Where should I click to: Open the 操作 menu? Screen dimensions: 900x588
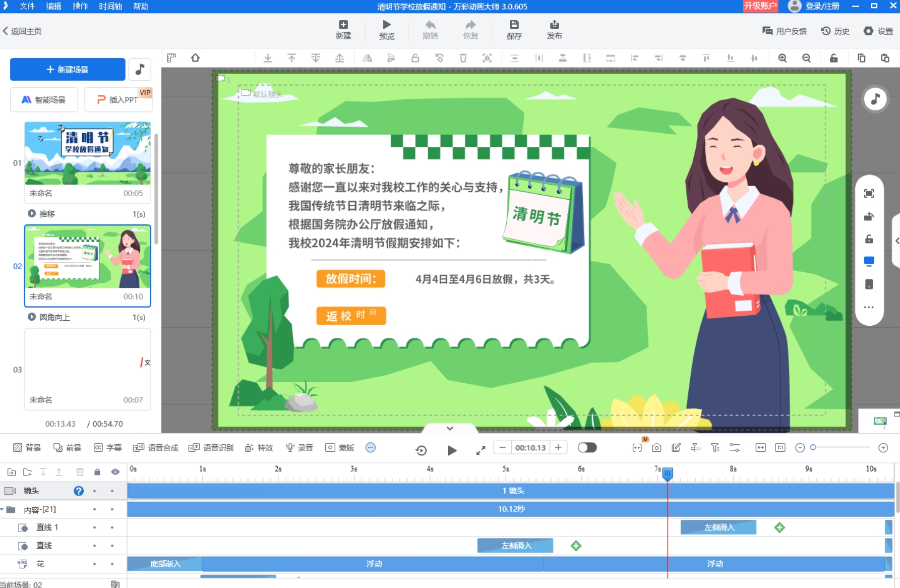(80, 6)
